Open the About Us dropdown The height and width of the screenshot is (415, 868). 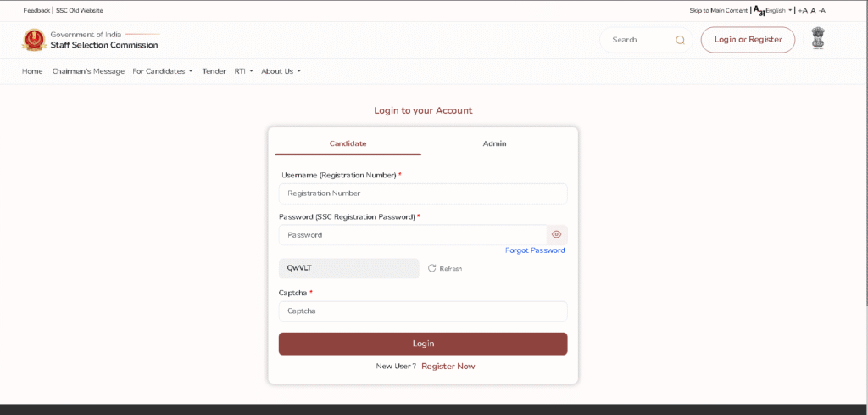pyautogui.click(x=281, y=71)
